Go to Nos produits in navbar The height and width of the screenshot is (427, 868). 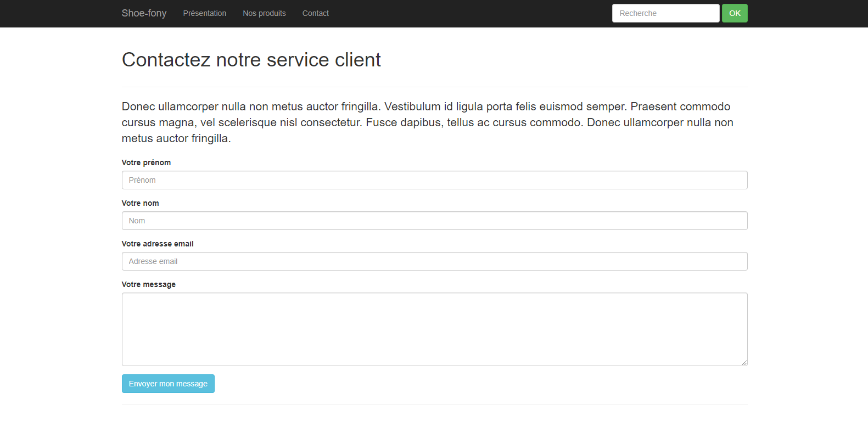point(264,13)
